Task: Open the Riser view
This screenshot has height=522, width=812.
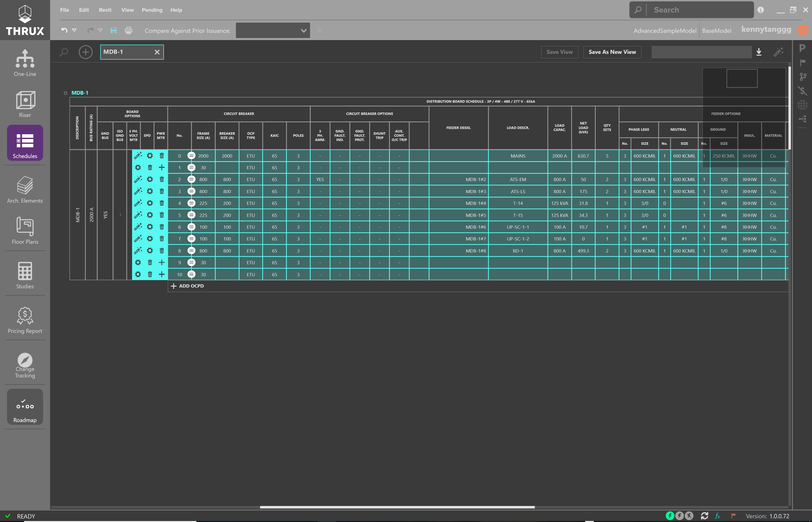Action: click(x=25, y=104)
